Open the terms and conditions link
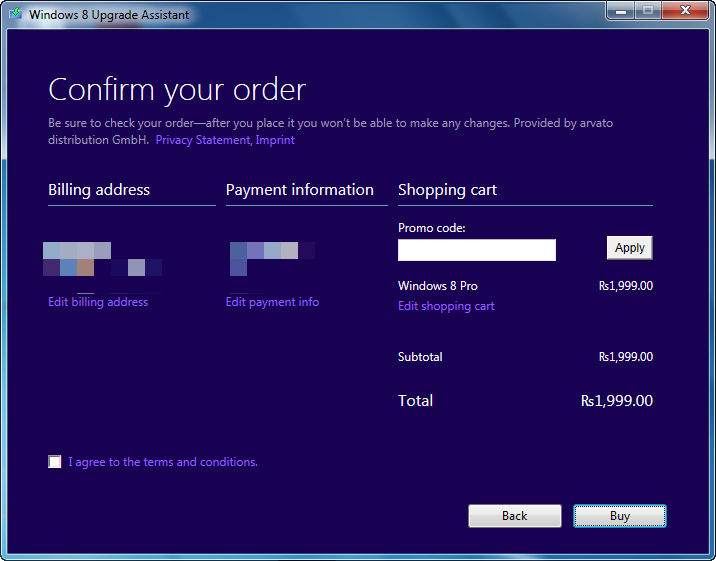This screenshot has width=716, height=561. (x=163, y=462)
